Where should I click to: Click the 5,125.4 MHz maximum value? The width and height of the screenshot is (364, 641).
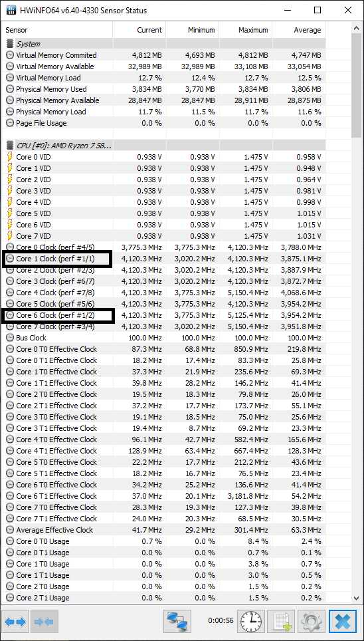pyautogui.click(x=246, y=315)
